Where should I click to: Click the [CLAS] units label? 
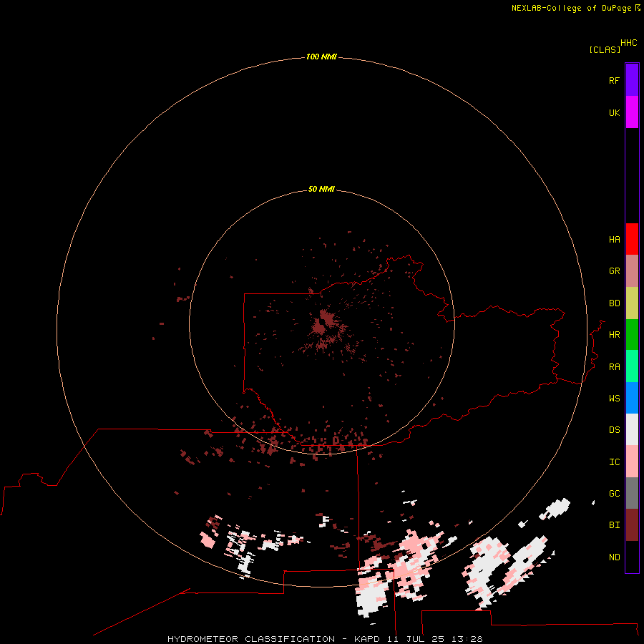605,49
